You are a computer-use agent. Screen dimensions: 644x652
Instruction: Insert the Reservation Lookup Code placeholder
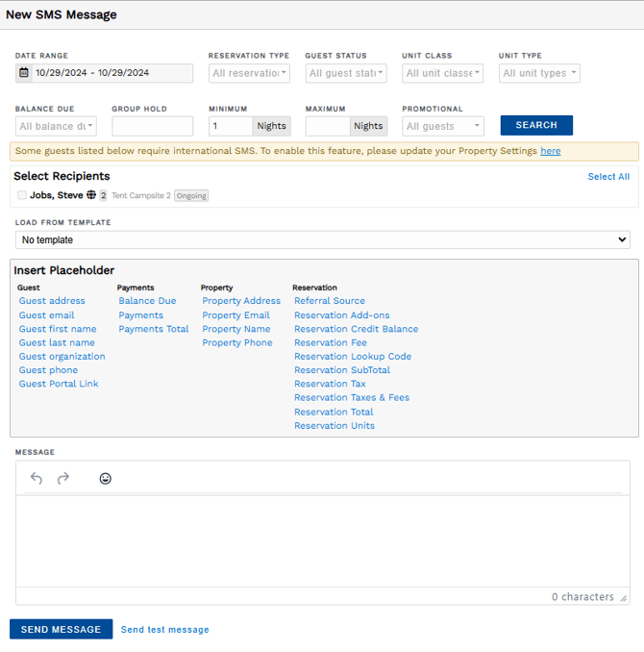click(x=353, y=356)
